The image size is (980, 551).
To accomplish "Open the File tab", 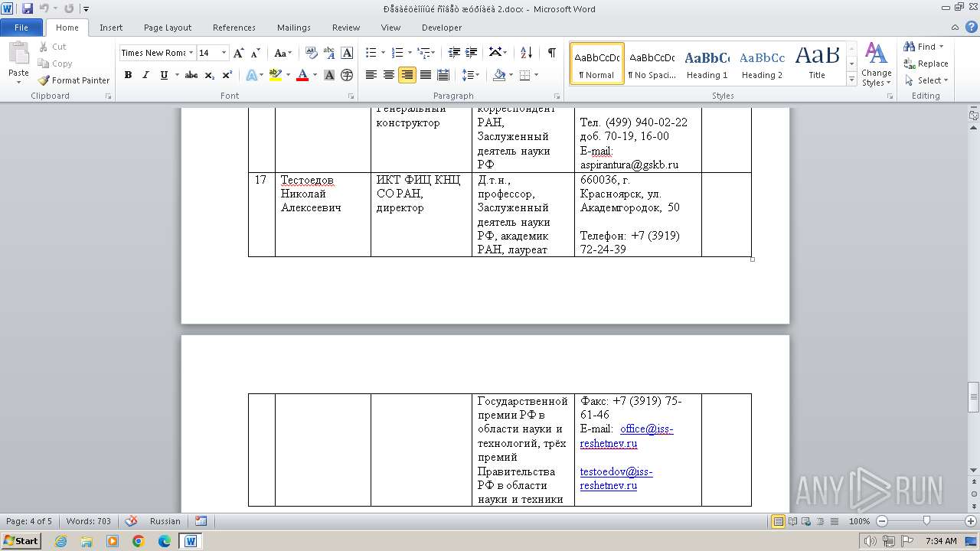I will (21, 28).
